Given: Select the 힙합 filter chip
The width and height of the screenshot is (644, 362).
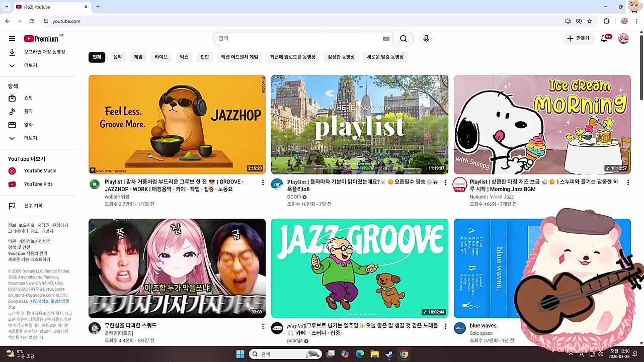Looking at the screenshot, I should pos(205,57).
